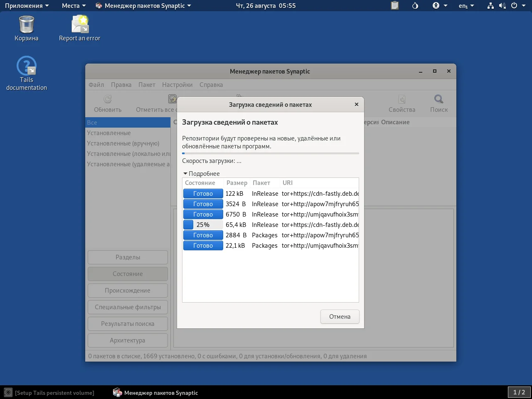This screenshot has width=532, height=399.
Task: Open the Приложения menu in the top bar
Action: (x=27, y=6)
